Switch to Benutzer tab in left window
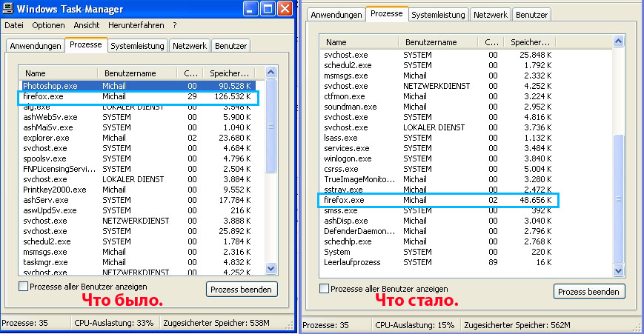 (230, 46)
